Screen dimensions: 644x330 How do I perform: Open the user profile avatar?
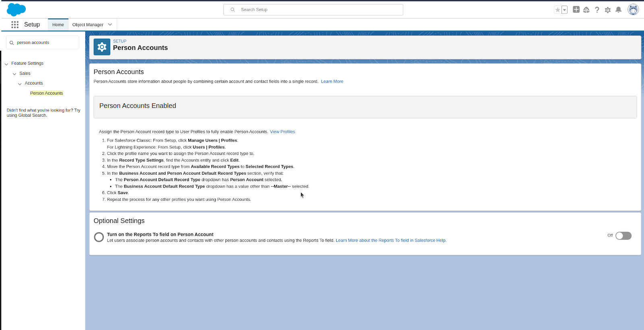tap(633, 9)
